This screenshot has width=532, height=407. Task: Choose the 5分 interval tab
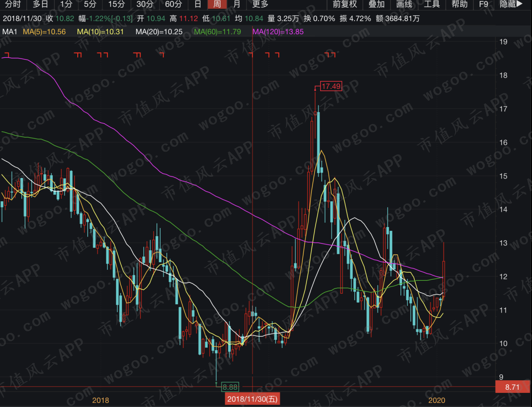(x=90, y=4)
